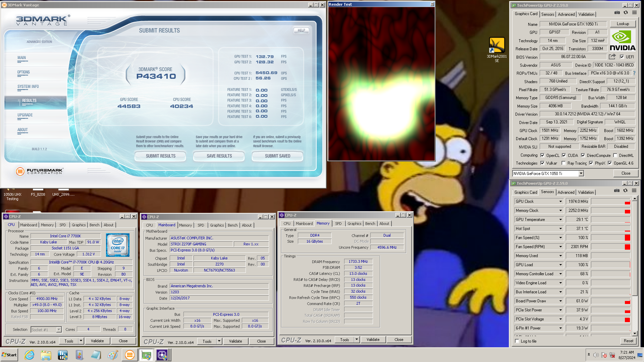Click the SAVE RESULTS button
This screenshot has width=644, height=362.
click(x=219, y=156)
